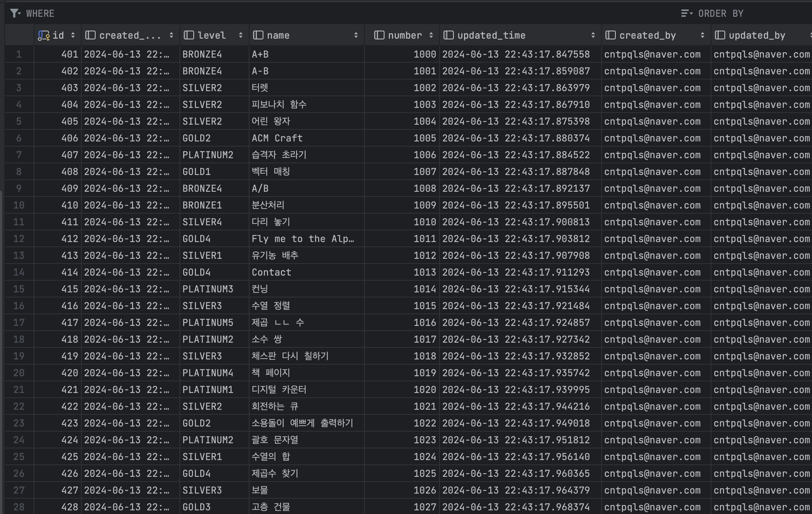Toggle sort arrows on id column

(x=73, y=35)
